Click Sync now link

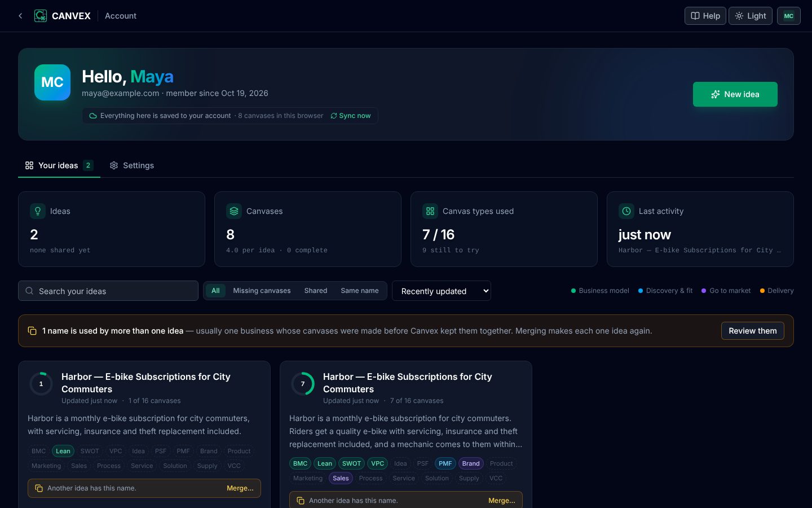point(351,116)
